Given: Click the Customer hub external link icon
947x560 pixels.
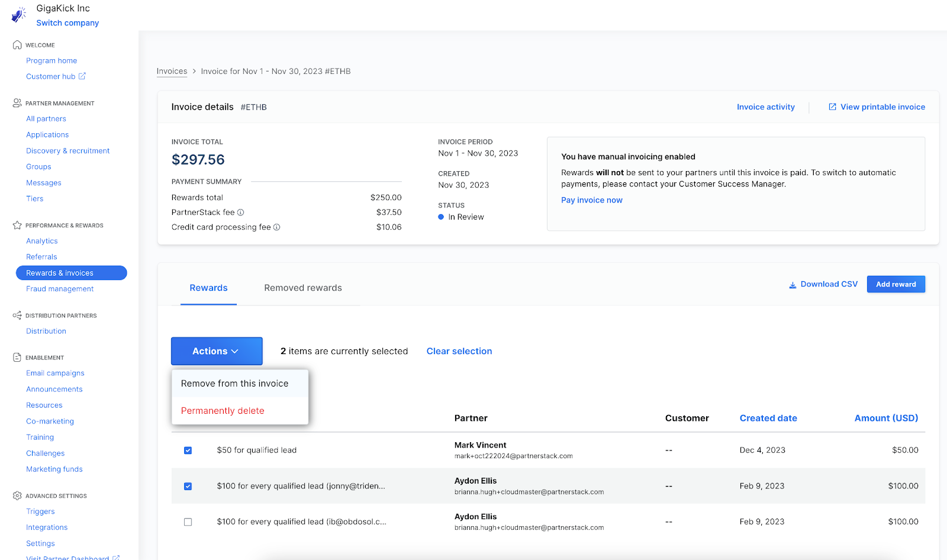Looking at the screenshot, I should pyautogui.click(x=82, y=76).
